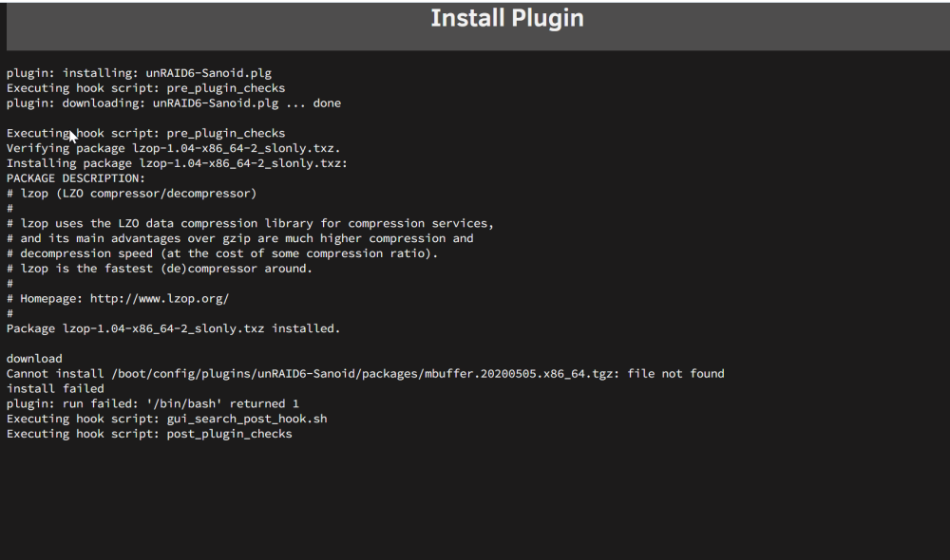Click the http://www.lzop.org/ homepage URL
The image size is (950, 560).
160,298
